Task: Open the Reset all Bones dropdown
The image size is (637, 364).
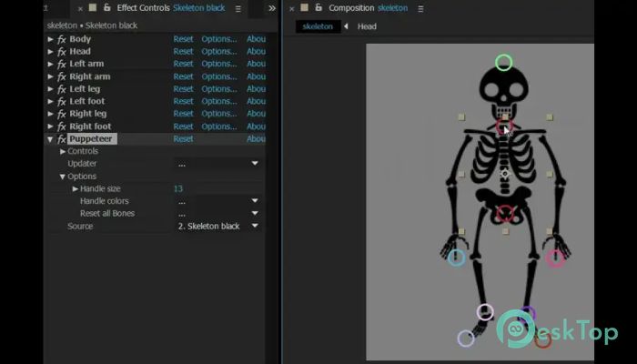Action: [x=217, y=214]
